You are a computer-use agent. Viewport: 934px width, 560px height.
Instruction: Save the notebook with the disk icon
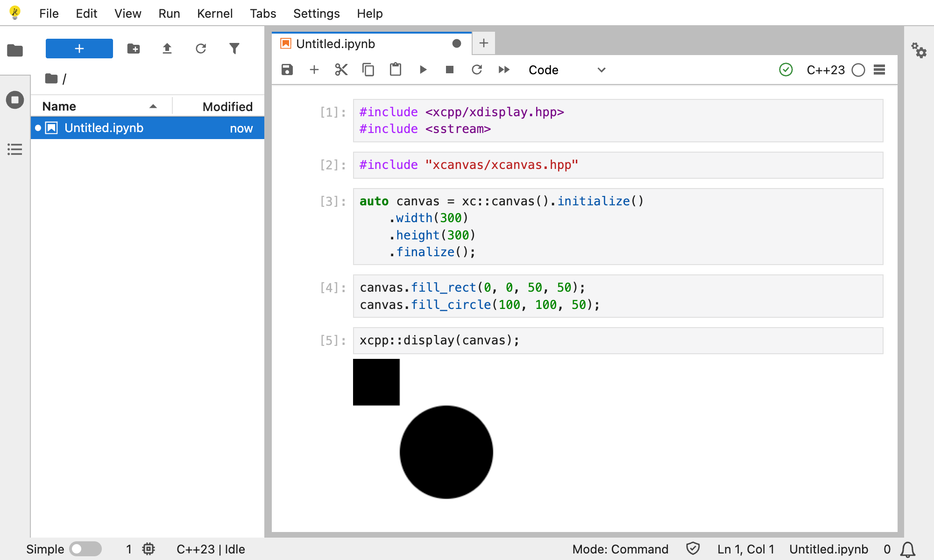click(287, 70)
